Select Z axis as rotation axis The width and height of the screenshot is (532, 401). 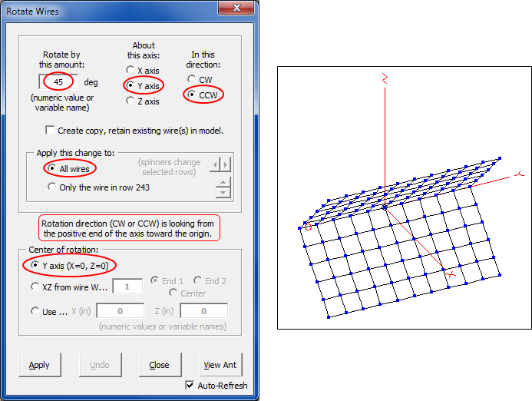(131, 101)
